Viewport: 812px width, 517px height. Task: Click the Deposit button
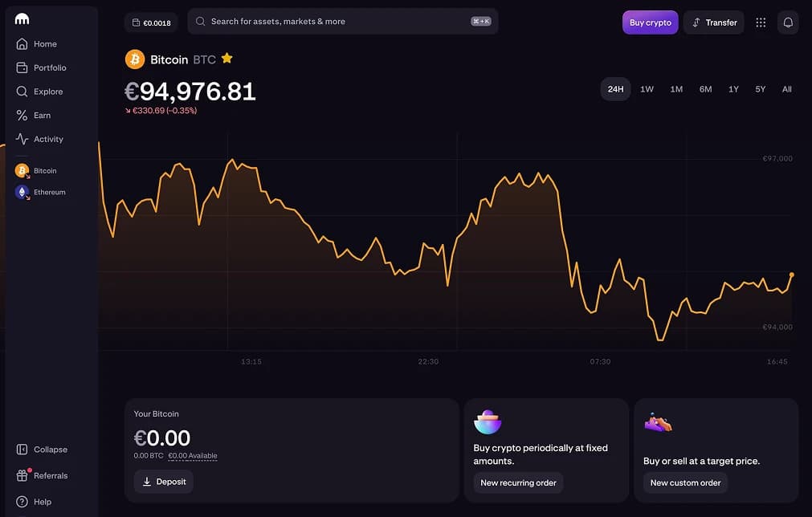[164, 482]
